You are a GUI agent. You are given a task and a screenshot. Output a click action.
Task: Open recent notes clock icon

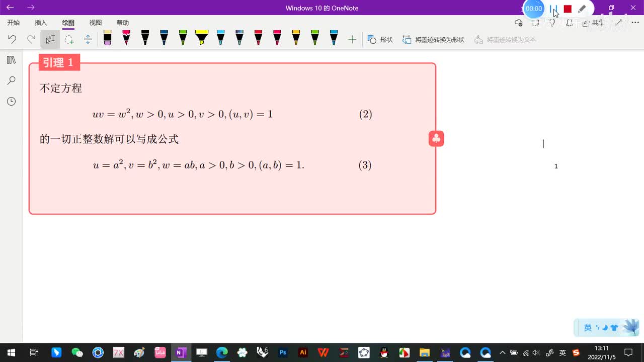[x=11, y=102]
